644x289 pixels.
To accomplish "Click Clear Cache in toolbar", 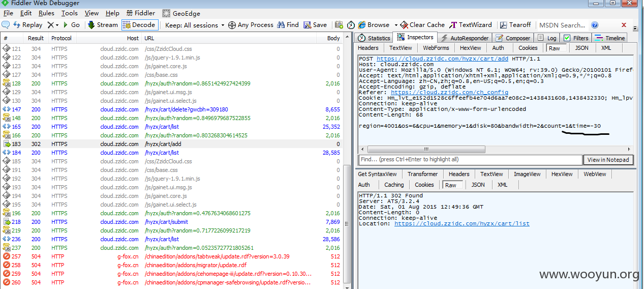I will pyautogui.click(x=422, y=25).
